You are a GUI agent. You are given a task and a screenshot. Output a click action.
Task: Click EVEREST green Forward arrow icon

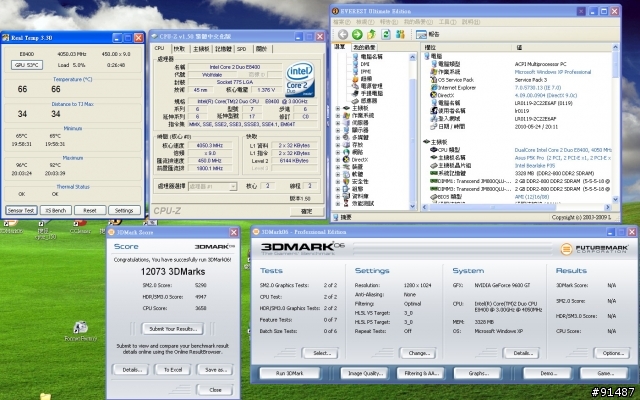click(x=357, y=34)
